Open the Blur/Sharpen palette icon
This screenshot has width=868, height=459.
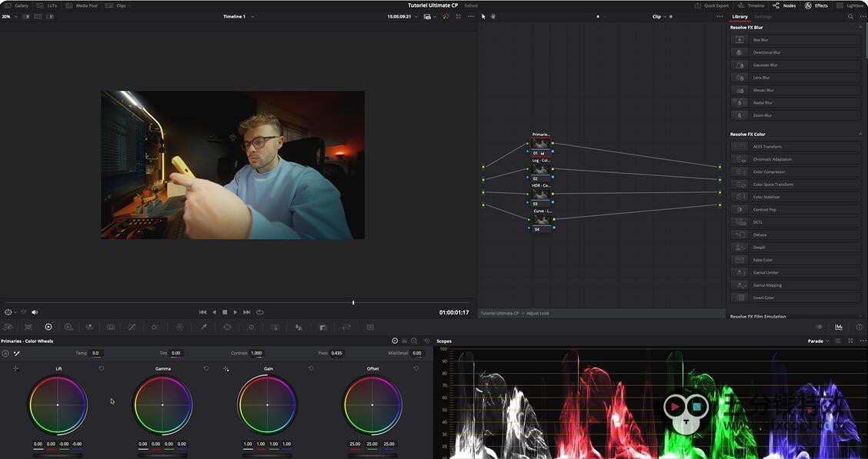coord(299,328)
